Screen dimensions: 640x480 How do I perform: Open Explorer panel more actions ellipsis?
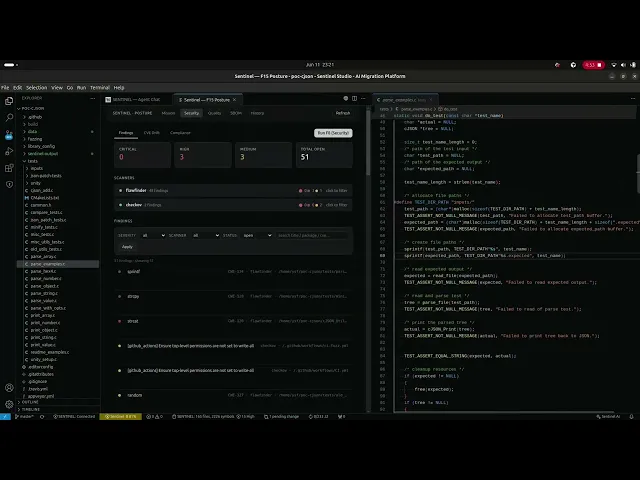[x=93, y=98]
